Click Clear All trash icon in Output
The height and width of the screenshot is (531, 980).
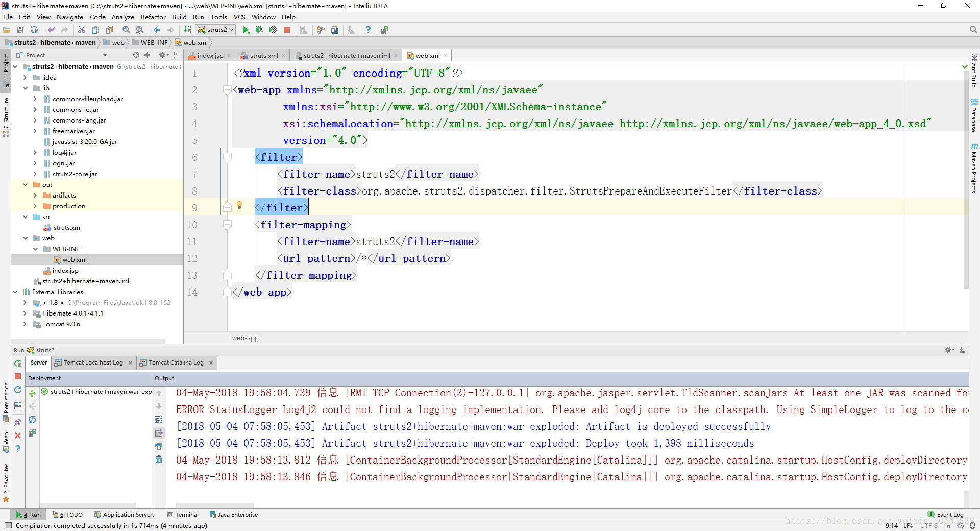point(159,460)
